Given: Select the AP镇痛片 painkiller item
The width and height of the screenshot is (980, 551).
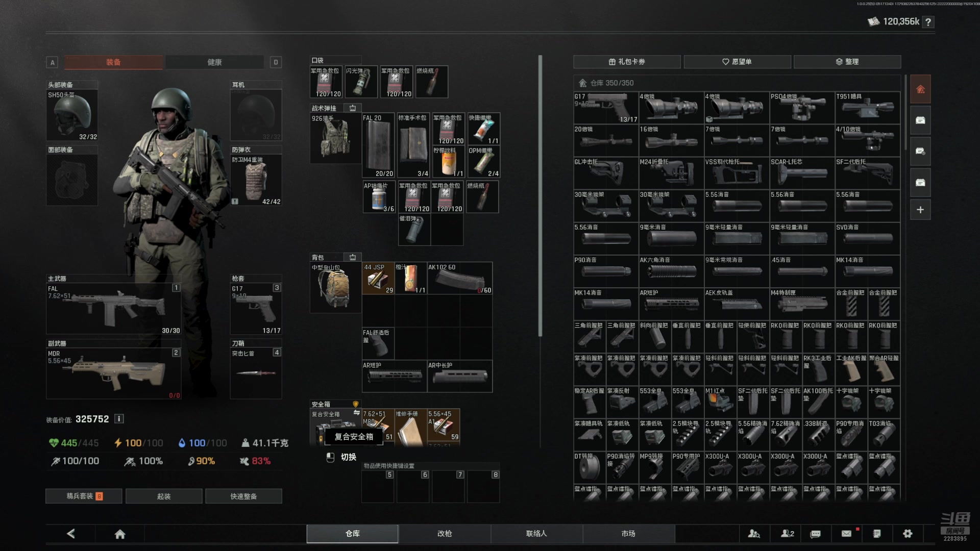Looking at the screenshot, I should pos(379,197).
